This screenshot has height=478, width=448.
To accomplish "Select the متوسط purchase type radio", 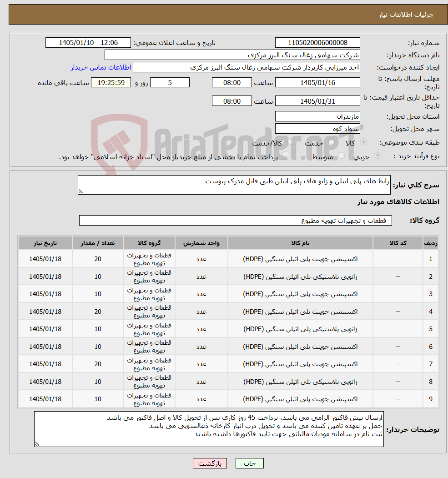I will pyautogui.click(x=342, y=156).
